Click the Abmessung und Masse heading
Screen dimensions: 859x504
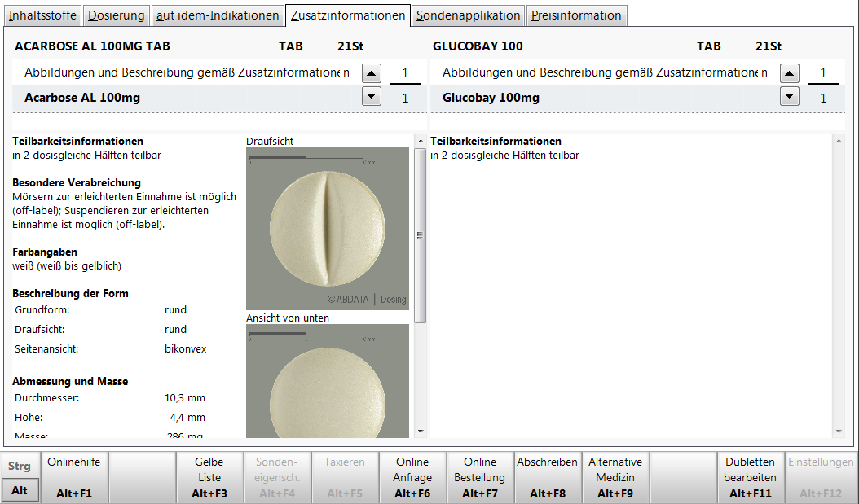pyautogui.click(x=70, y=381)
